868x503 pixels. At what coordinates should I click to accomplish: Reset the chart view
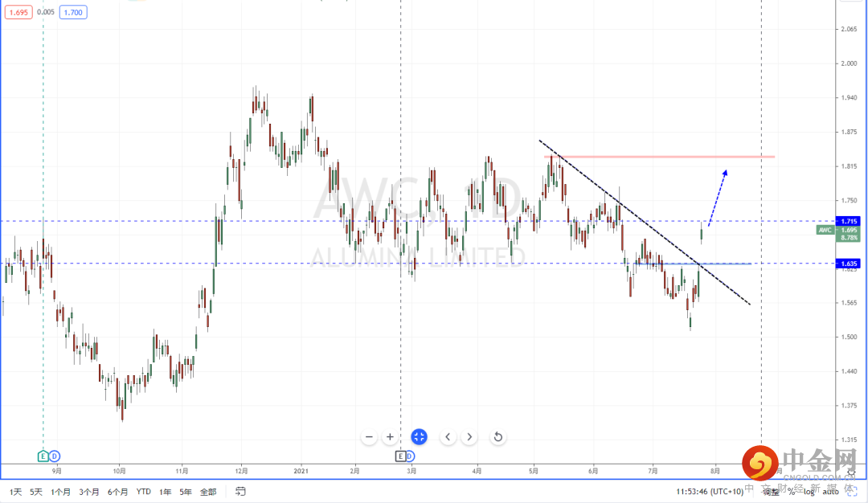tap(497, 437)
